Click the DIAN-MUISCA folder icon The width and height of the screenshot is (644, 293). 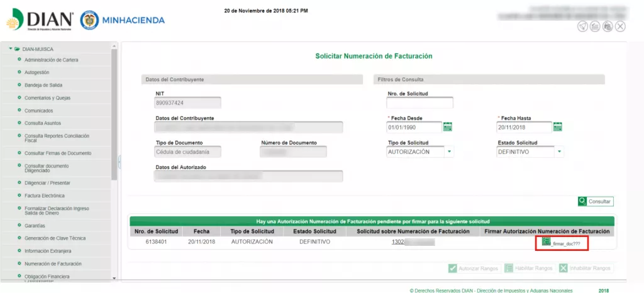click(x=17, y=49)
